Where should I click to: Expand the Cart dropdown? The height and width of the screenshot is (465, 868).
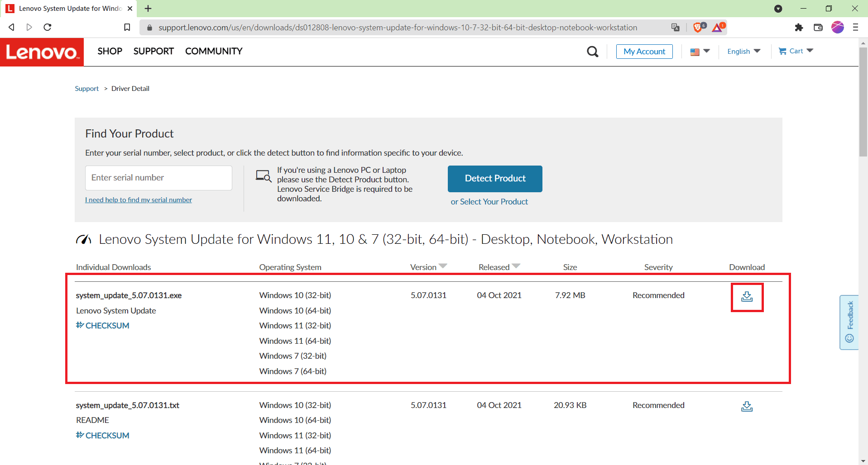(x=796, y=51)
